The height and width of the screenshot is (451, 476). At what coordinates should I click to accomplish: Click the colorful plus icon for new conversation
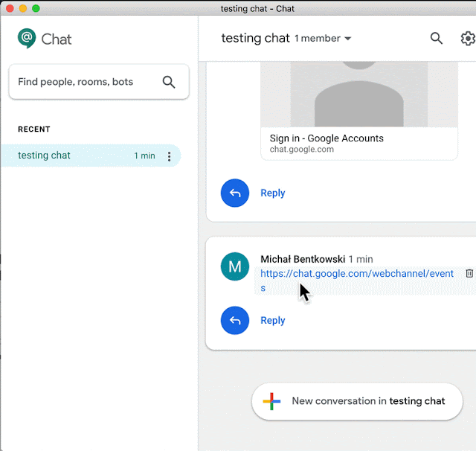tap(271, 401)
